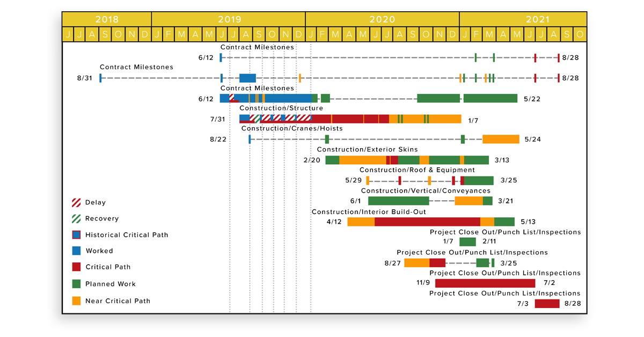
Task: Click the Project Close Out/Punch List label starting 11/9
Action: click(x=504, y=273)
